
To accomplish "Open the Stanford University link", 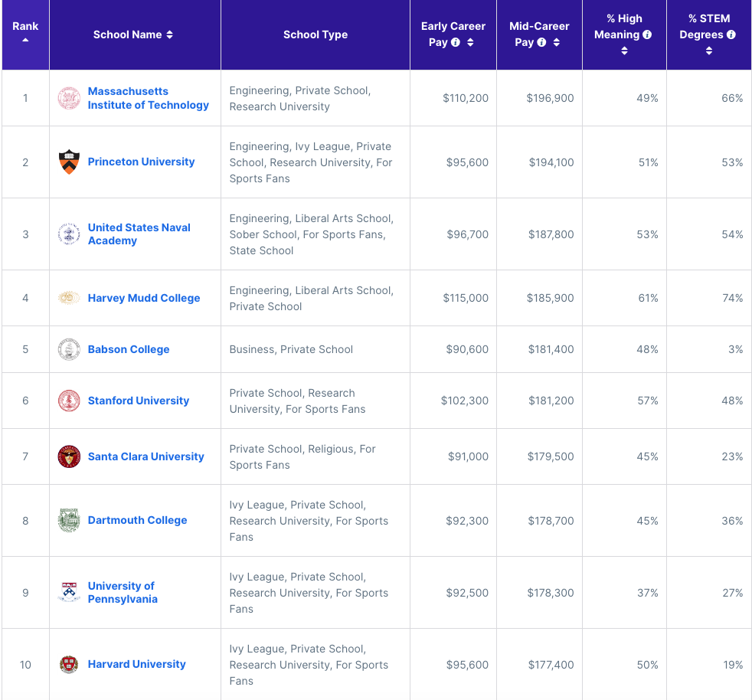I will pyautogui.click(x=139, y=401).
